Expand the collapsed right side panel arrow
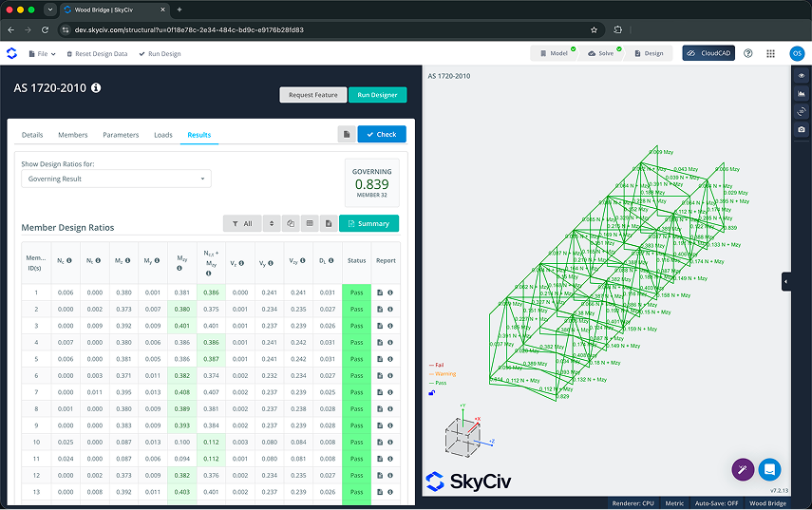The image size is (812, 510). point(786,282)
